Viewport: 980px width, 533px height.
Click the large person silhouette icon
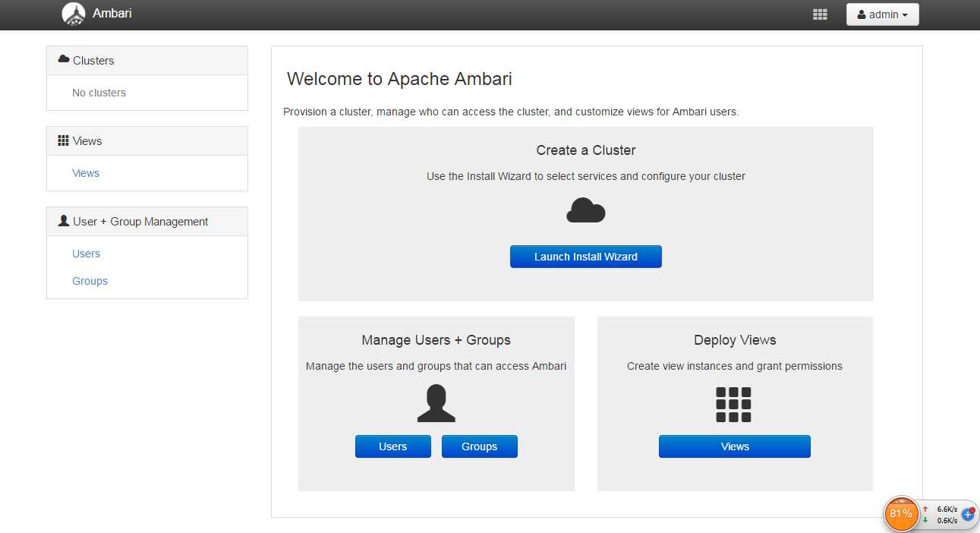click(x=436, y=403)
